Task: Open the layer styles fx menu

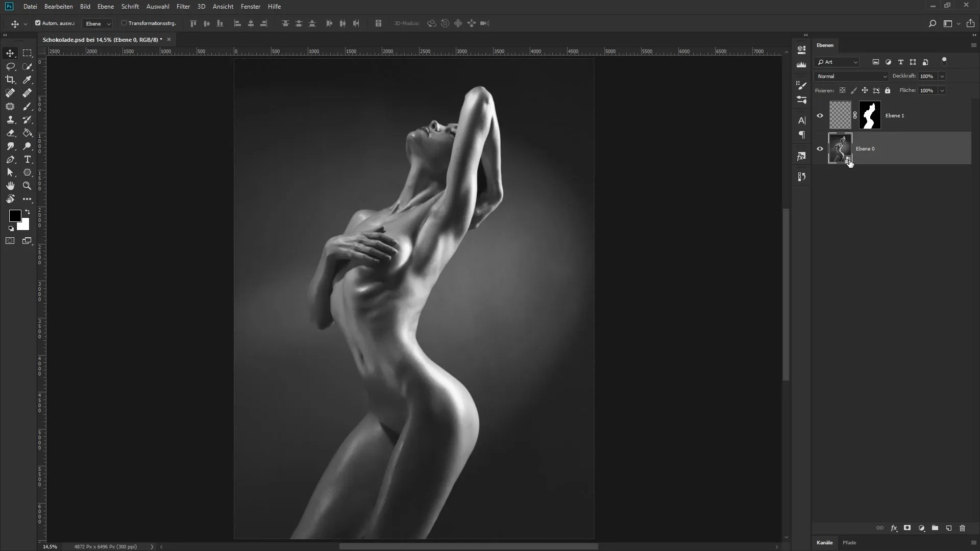Action: coord(894,528)
